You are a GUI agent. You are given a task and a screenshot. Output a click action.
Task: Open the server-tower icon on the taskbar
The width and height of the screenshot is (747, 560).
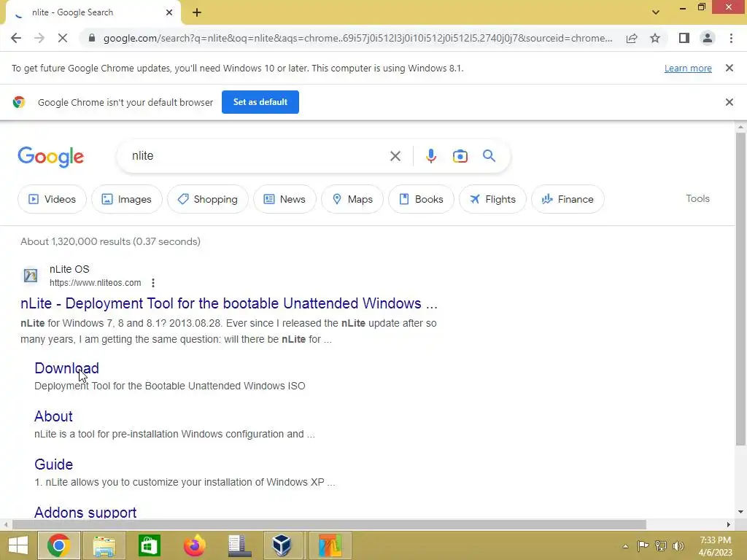tap(239, 545)
